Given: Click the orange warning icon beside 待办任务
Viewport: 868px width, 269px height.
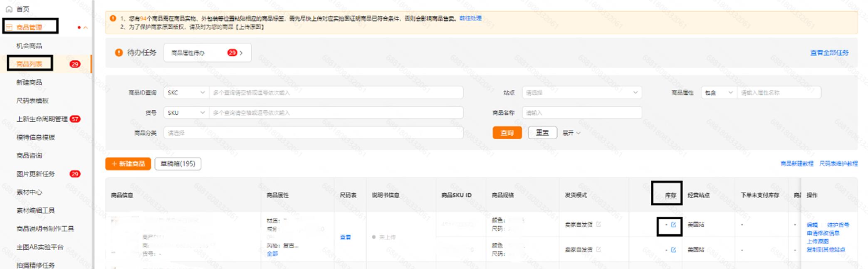Looking at the screenshot, I should (119, 53).
